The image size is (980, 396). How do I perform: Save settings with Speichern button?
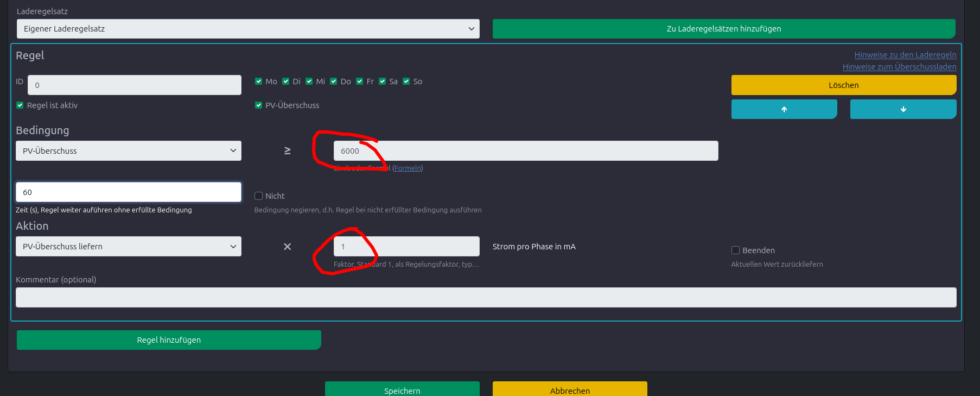(402, 390)
